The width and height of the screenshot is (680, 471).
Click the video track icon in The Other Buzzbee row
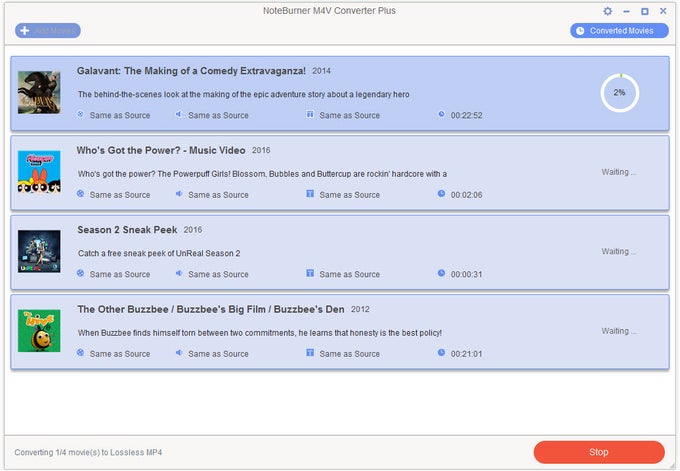80,352
